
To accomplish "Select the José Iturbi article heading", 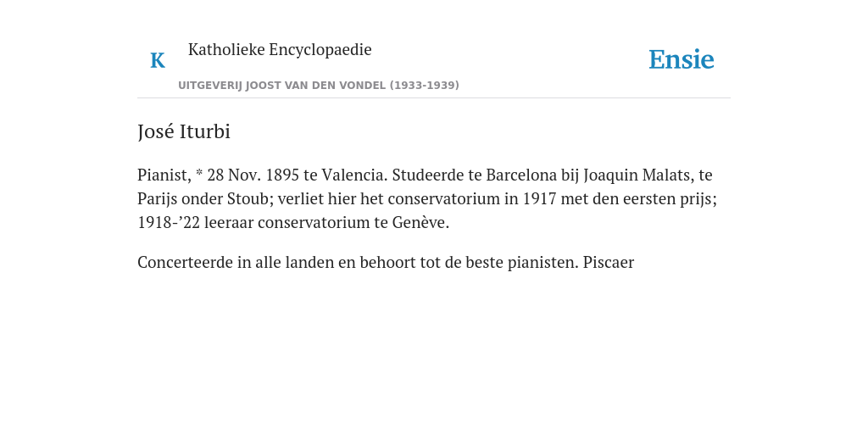I will pyautogui.click(x=184, y=131).
